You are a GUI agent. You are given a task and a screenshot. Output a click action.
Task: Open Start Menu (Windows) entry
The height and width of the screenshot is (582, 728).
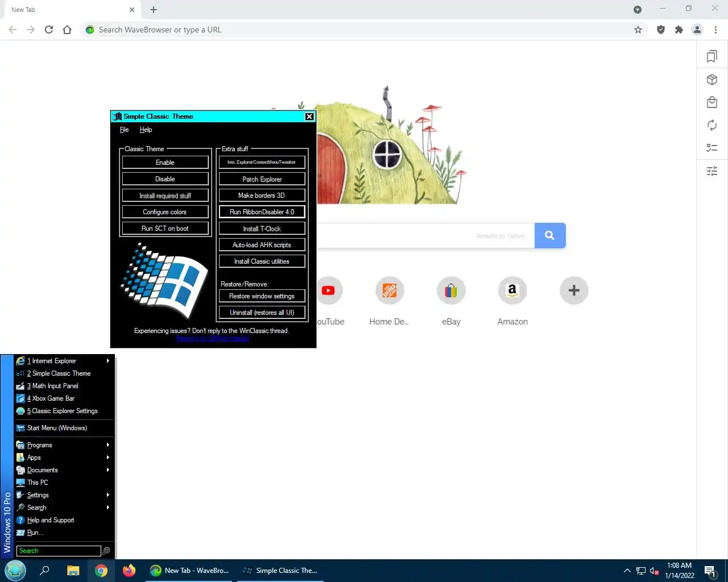tap(63, 428)
